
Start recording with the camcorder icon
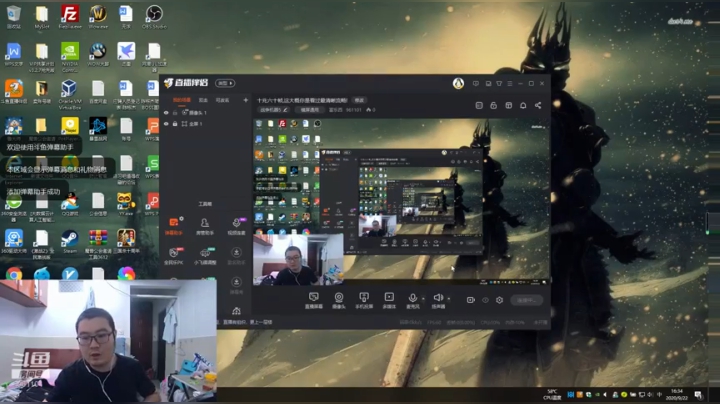coord(471,300)
